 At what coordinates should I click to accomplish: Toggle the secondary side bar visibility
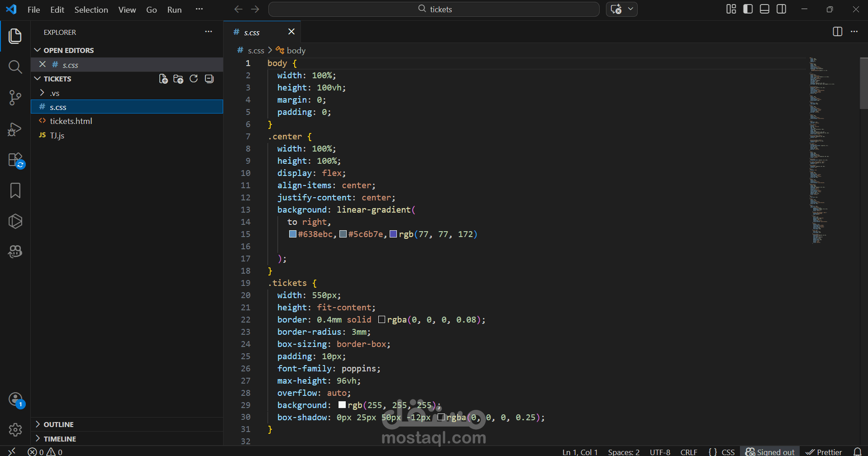(781, 9)
